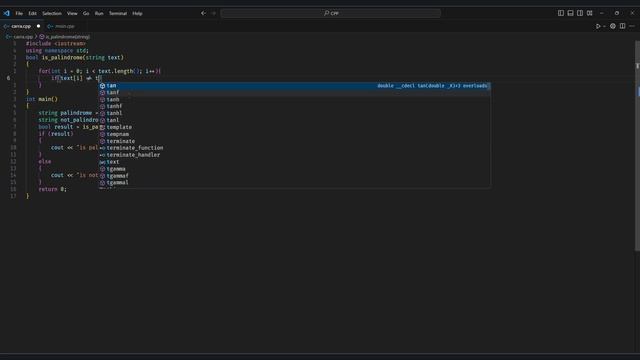This screenshot has width=640, height=360.
Task: Select the tgamma suggestion
Action: tap(295, 169)
